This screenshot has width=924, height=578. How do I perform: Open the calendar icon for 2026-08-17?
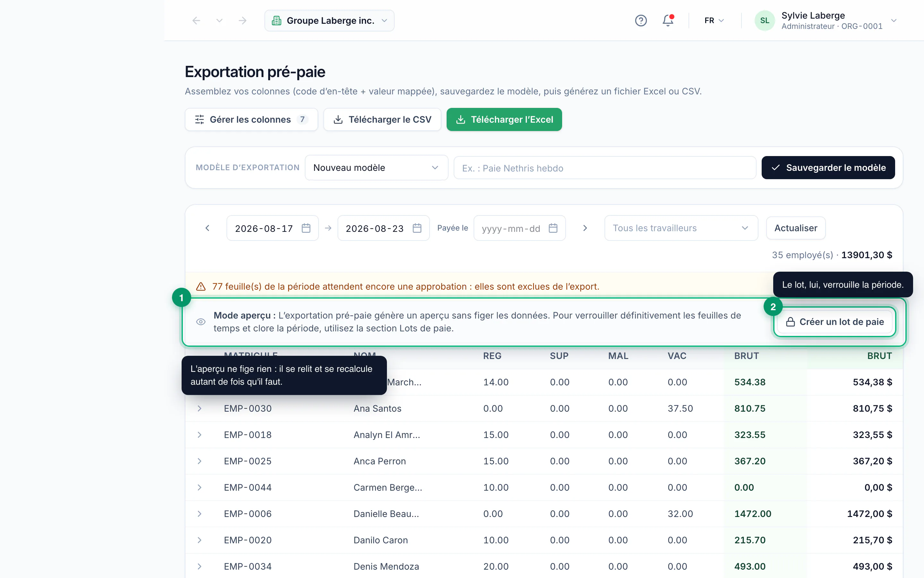click(306, 228)
